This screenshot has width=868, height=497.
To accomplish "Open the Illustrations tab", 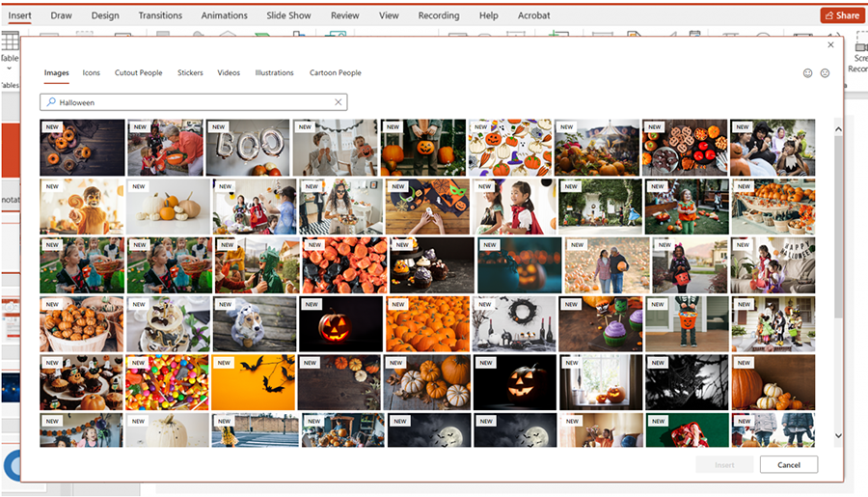I will (274, 72).
